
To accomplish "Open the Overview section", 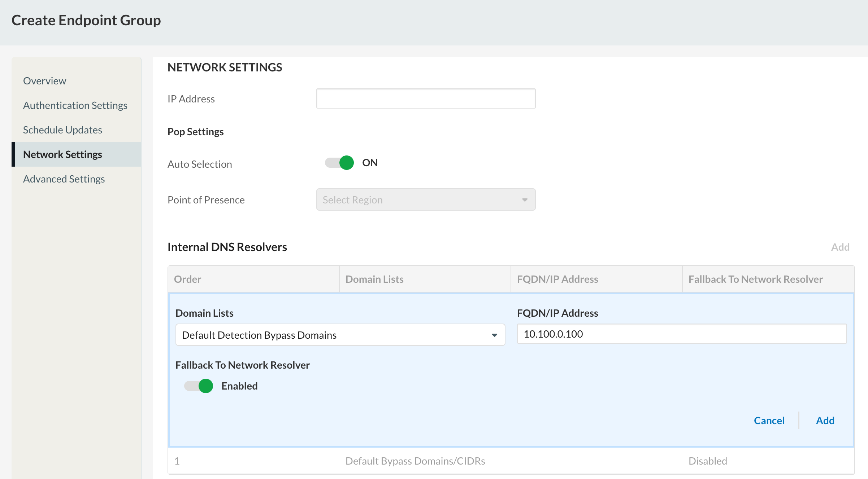I will pos(44,81).
